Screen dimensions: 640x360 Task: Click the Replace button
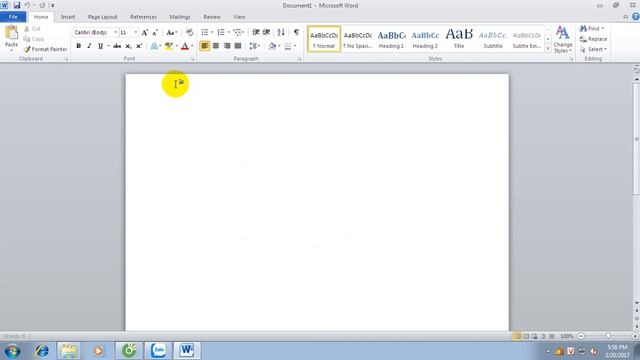point(593,39)
